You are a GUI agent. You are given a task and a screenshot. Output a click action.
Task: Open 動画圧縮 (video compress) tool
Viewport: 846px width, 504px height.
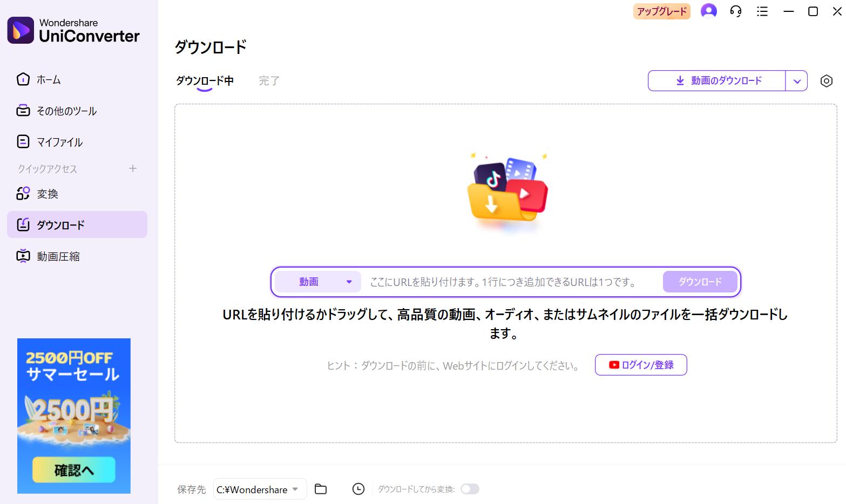77,256
